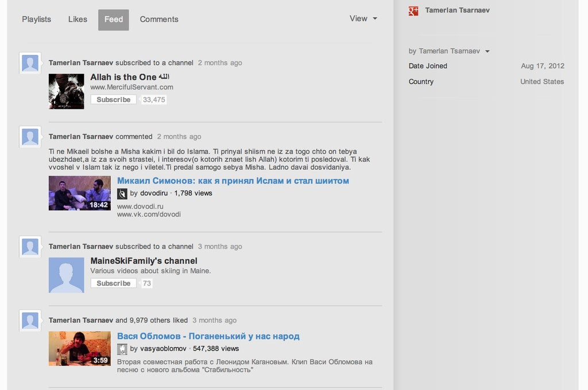
Task: Click the dovodiru channel icon
Action: [x=122, y=194]
